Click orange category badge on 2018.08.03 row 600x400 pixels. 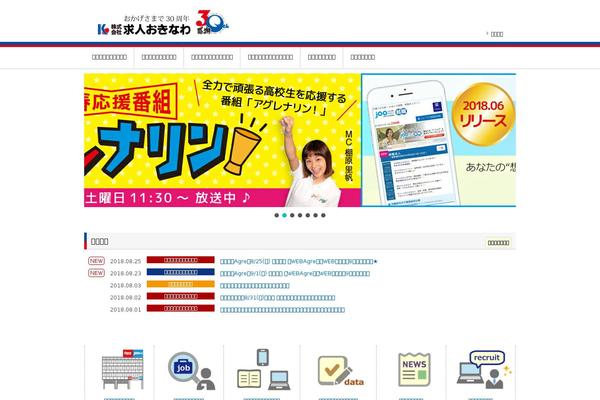click(x=181, y=284)
